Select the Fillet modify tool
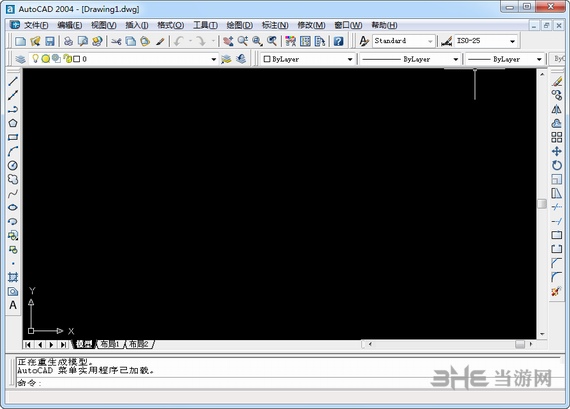The width and height of the screenshot is (570, 409). click(557, 277)
